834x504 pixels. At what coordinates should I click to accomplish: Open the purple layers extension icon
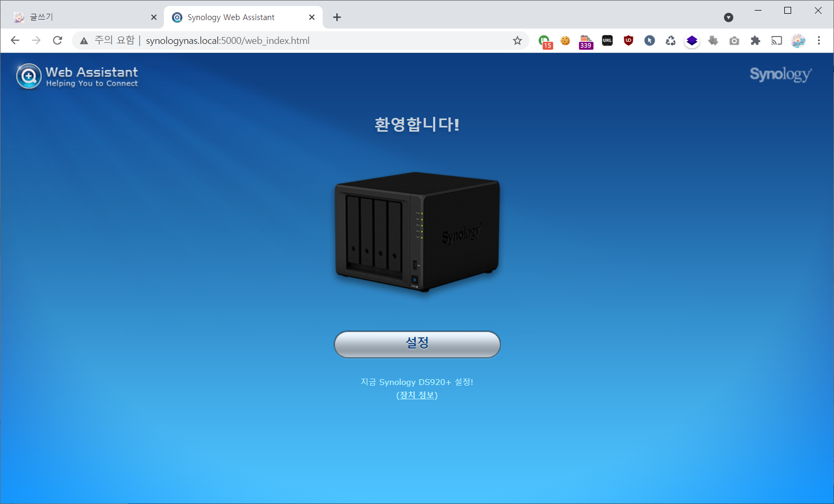point(692,41)
